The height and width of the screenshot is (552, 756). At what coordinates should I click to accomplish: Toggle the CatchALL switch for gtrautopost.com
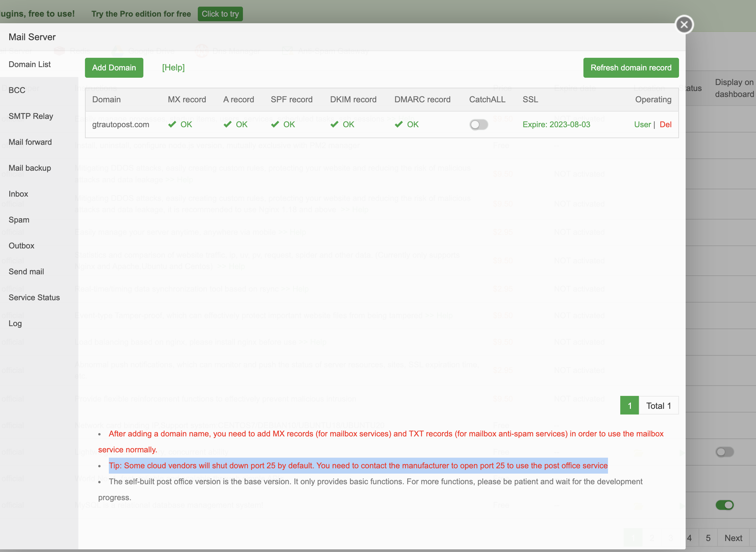point(479,125)
